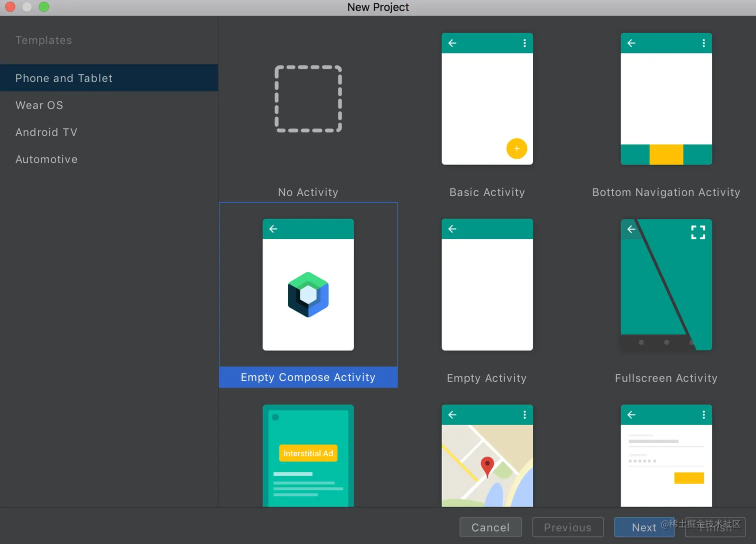Click the No Activity label
Screen dimensions: 756x544
(308, 192)
